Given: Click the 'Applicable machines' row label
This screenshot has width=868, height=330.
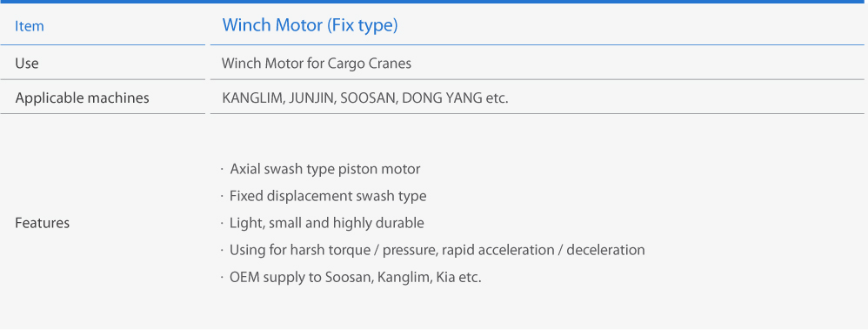Looking at the screenshot, I should [x=83, y=98].
